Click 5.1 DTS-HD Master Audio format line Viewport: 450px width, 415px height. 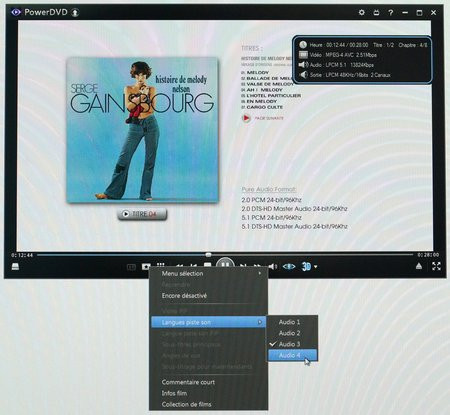(294, 227)
